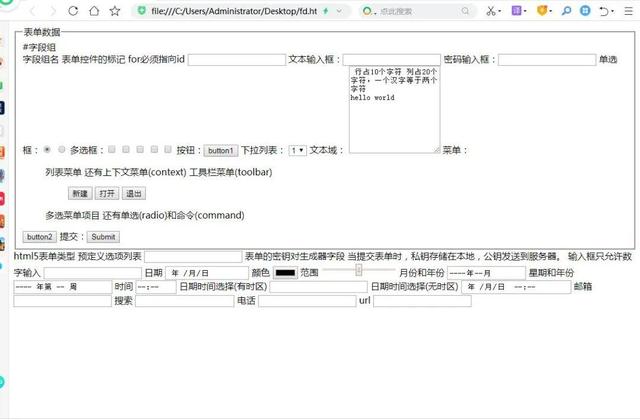Image resolution: width=640 pixels, height=420 pixels.
Task: Click the 表单数据 fieldset legend text
Action: coord(42,32)
